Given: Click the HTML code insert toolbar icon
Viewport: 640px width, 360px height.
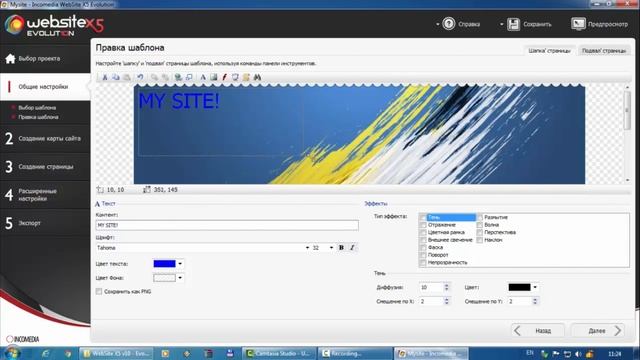Looking at the screenshot, I should (235, 77).
